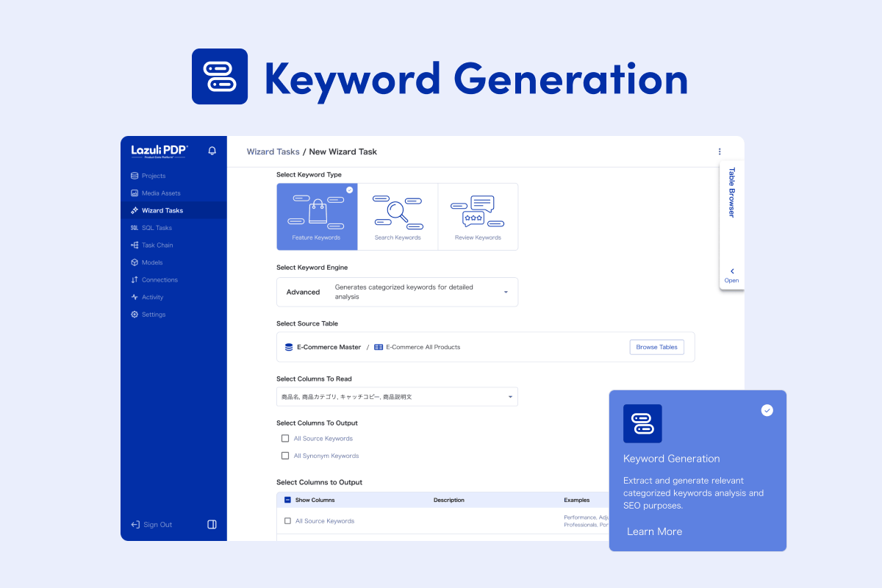Toggle the sidebar collapse icon
The width and height of the screenshot is (882, 588).
[x=212, y=525]
